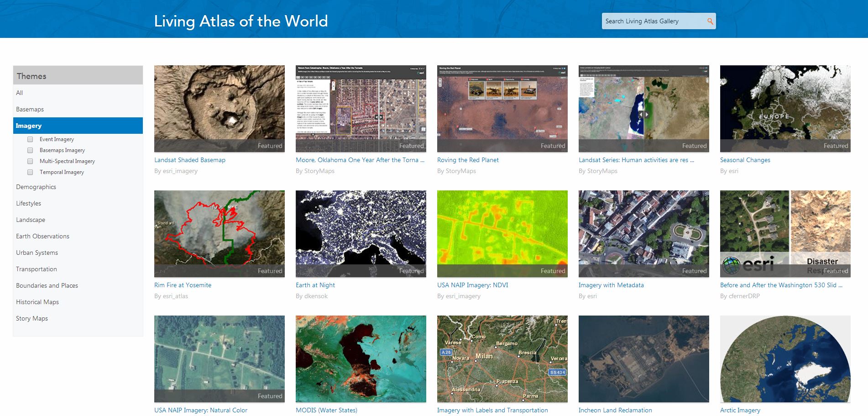
Task: Click the NAIP Natural Color thumbnail
Action: 220,359
